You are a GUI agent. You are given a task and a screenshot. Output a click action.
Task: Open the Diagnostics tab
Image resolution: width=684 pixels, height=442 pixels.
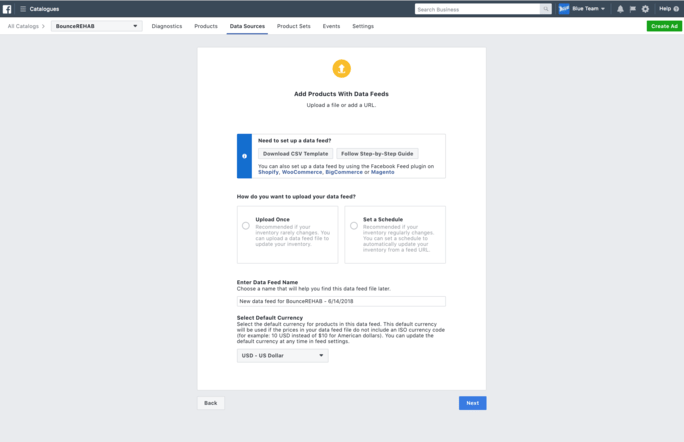(167, 26)
